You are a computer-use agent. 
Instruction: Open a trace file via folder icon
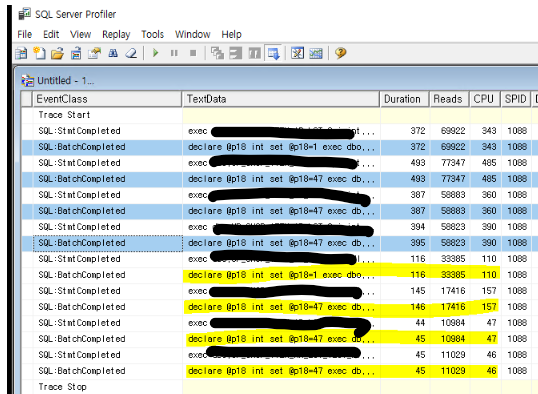click(x=58, y=53)
